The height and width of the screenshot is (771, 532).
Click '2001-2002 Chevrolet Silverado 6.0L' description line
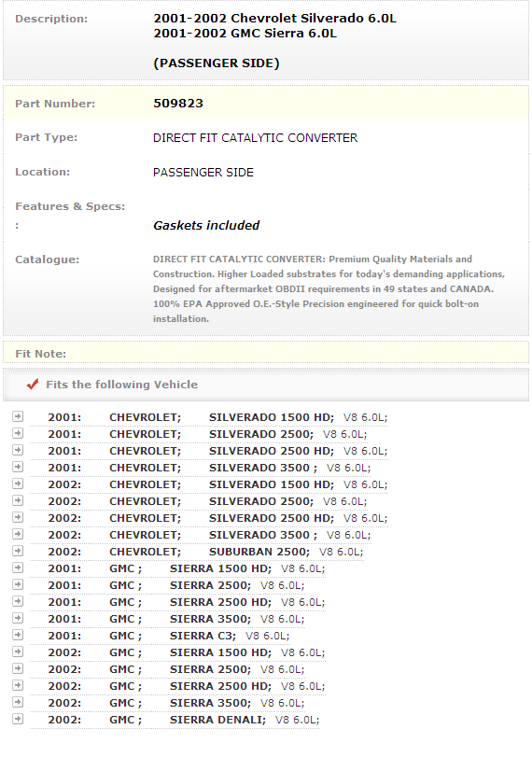click(x=274, y=18)
